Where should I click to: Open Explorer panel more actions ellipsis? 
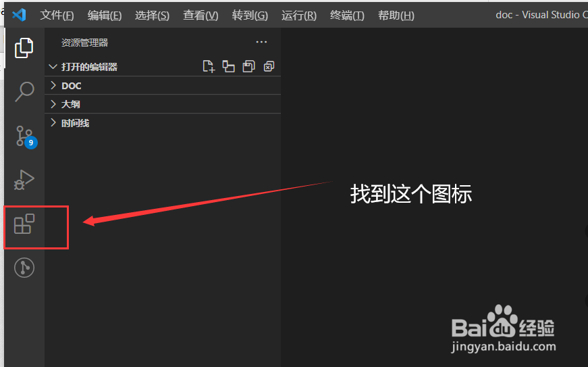(261, 42)
